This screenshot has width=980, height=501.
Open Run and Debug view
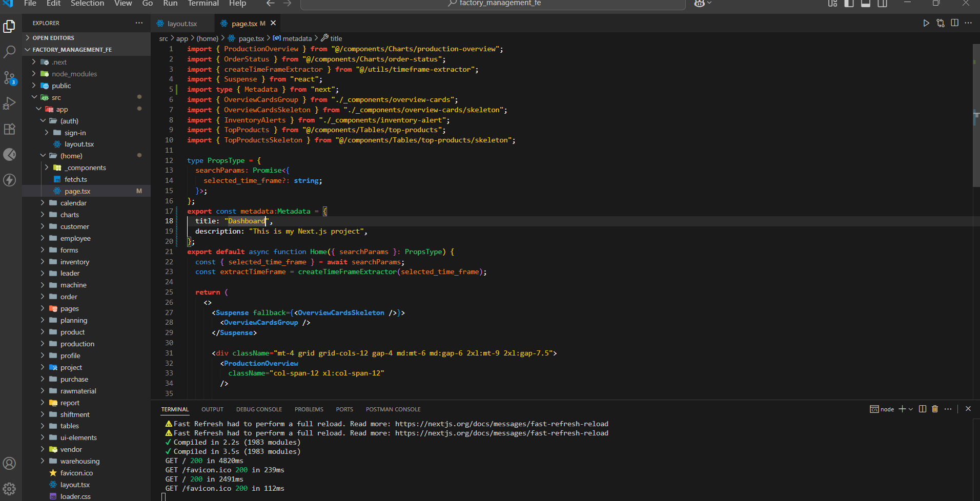(x=9, y=103)
